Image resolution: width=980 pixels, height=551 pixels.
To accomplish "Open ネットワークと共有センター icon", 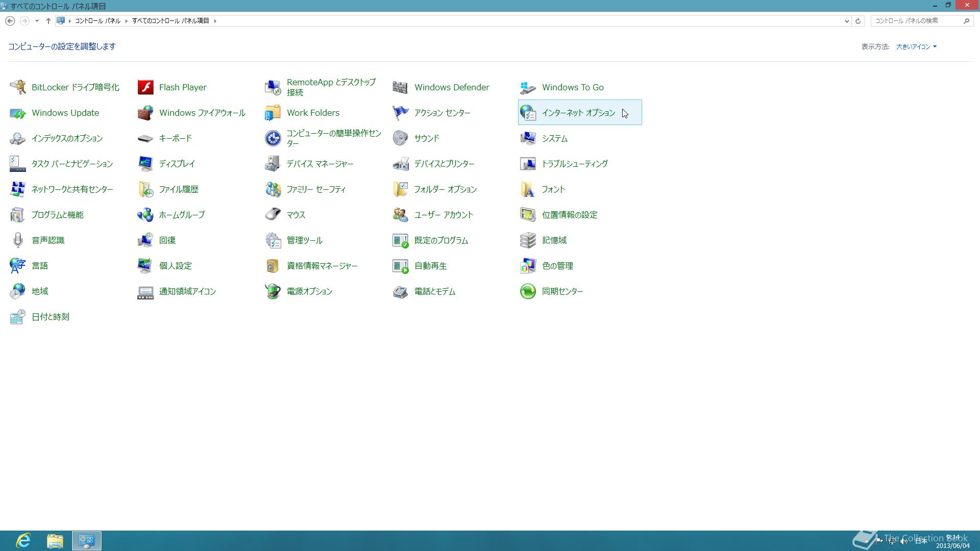I will click(x=18, y=189).
